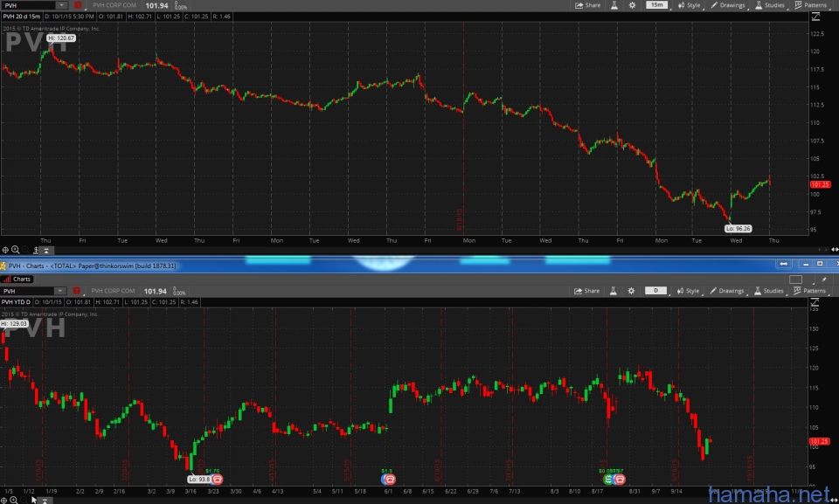The image size is (839, 504).
Task: Open the Share menu in the upper chart toolbar
Action: tap(587, 5)
